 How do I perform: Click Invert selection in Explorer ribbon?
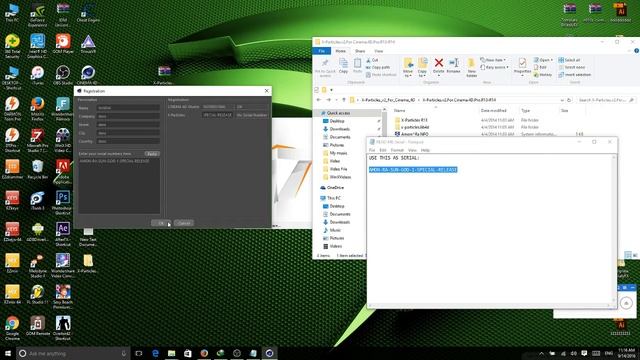[575, 75]
